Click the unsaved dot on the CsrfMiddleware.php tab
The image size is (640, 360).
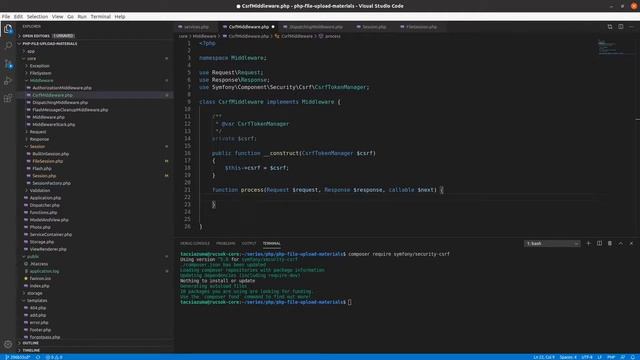(273, 27)
